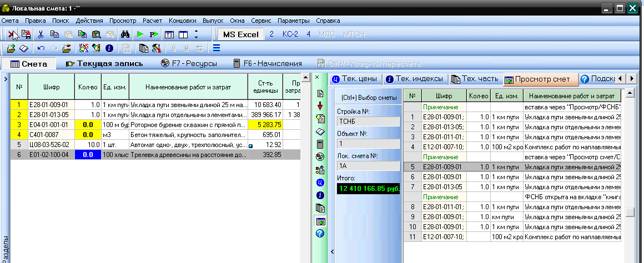Open the Смета menu
Image resolution: width=644 pixels, height=263 pixels.
click(x=10, y=21)
